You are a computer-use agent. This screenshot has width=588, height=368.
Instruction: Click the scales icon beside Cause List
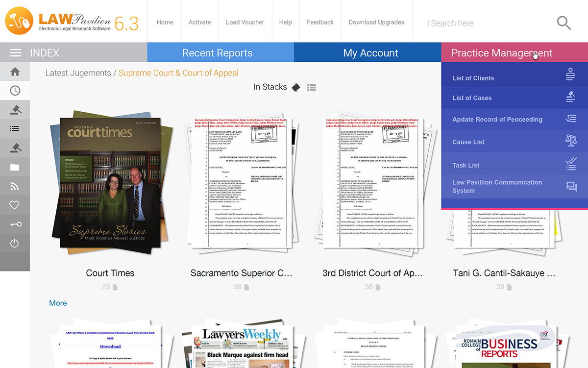tap(571, 140)
